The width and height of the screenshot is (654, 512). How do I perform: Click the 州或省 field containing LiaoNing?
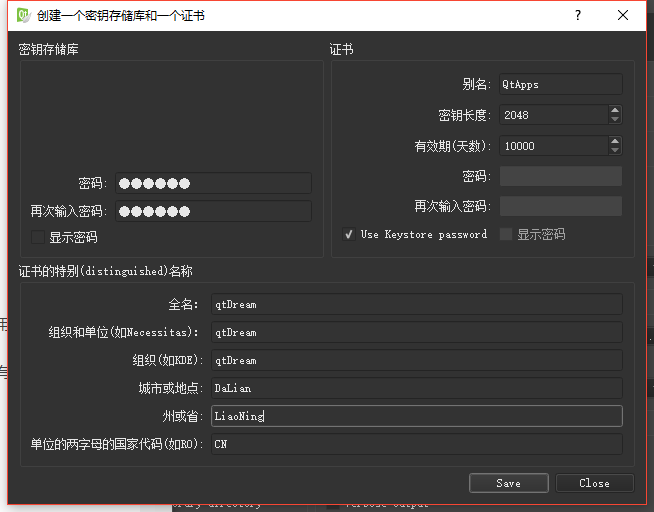point(417,416)
